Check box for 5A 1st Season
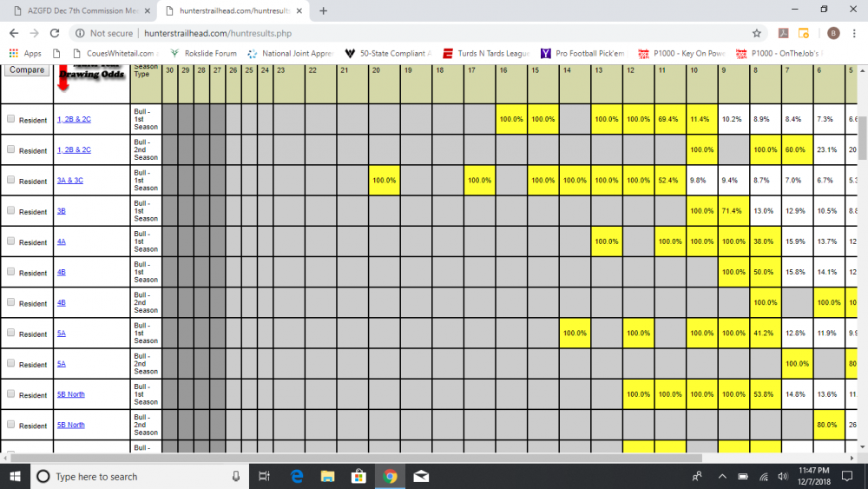This screenshot has height=489, width=868. pos(10,333)
